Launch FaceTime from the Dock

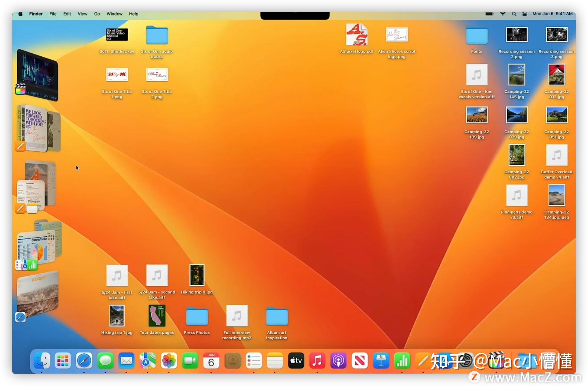(x=190, y=361)
